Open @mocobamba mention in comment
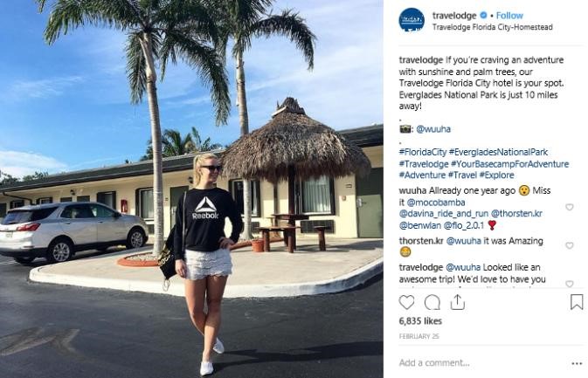The width and height of the screenshot is (588, 378). pos(436,203)
